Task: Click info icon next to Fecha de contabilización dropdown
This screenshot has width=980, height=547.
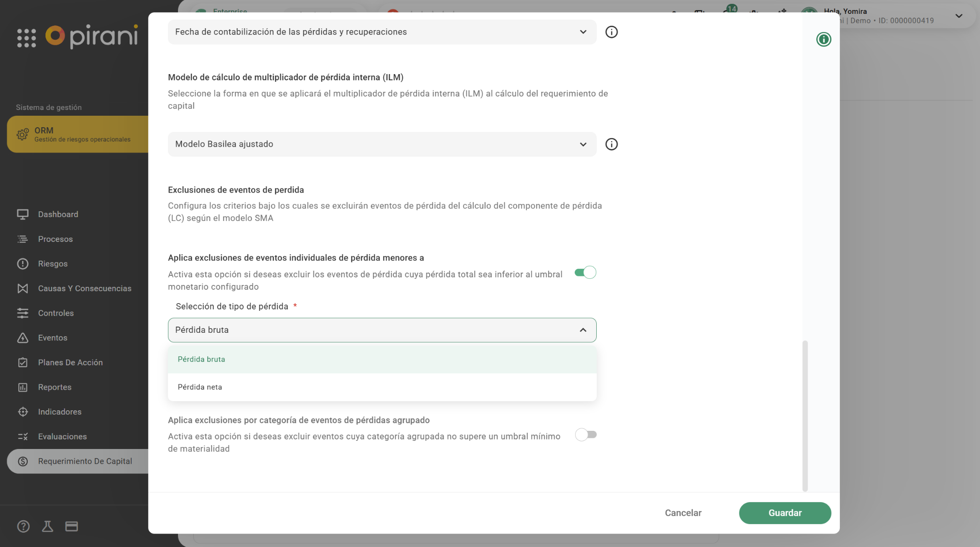Action: 611,32
